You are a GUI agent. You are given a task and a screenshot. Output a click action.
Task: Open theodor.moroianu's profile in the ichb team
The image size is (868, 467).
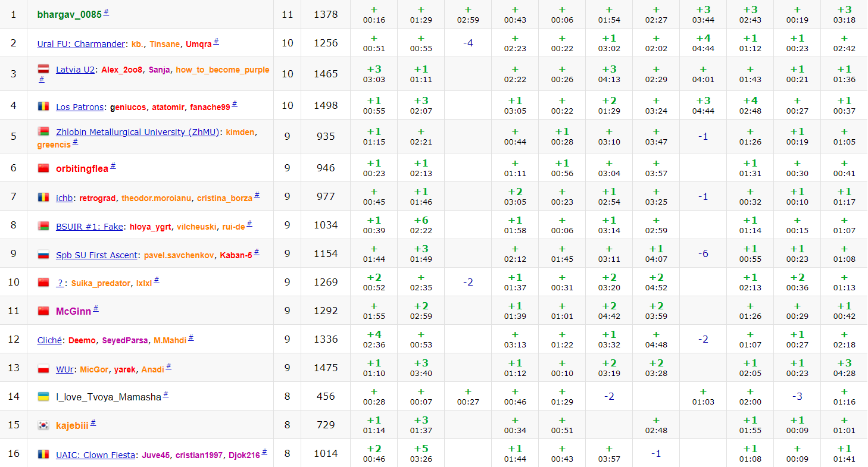157,198
